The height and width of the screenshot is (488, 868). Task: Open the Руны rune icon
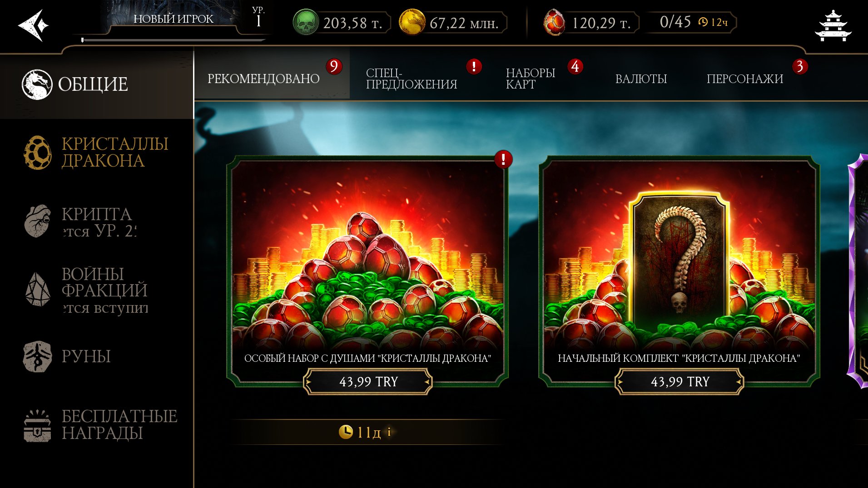tap(37, 356)
